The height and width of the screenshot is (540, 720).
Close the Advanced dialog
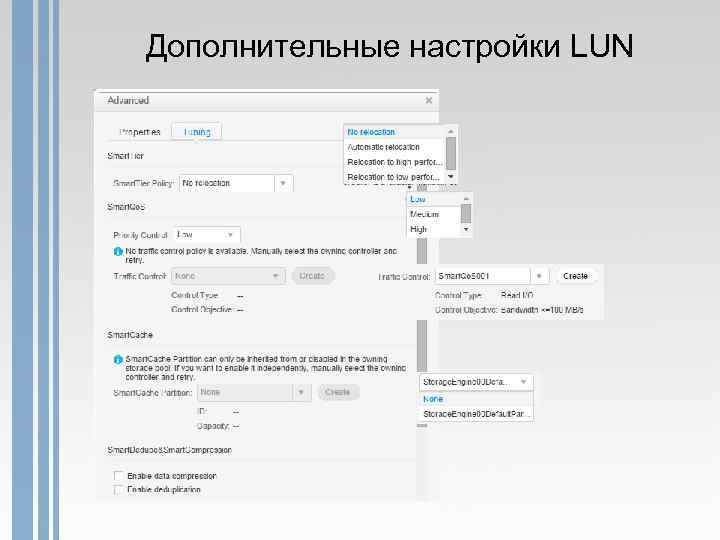pos(428,101)
